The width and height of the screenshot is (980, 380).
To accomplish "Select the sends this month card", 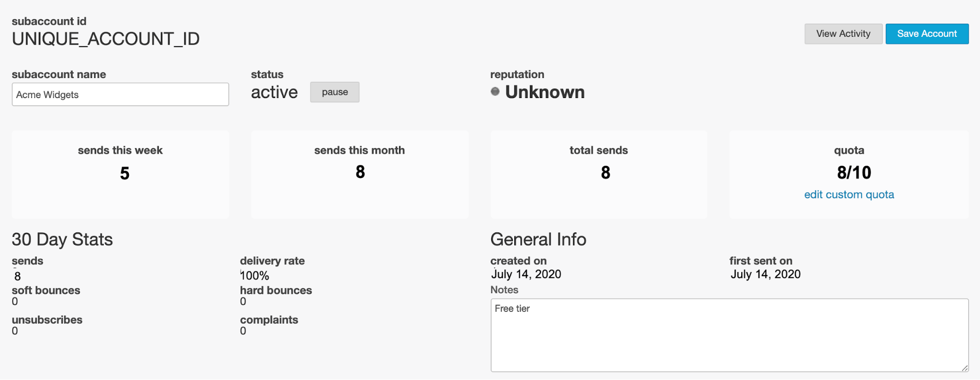I will click(360, 174).
